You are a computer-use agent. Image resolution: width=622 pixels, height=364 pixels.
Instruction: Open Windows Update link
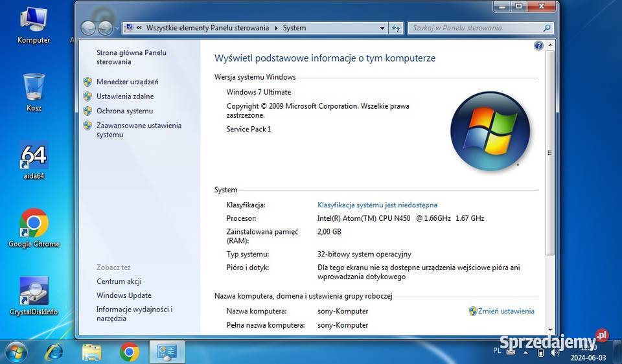124,295
